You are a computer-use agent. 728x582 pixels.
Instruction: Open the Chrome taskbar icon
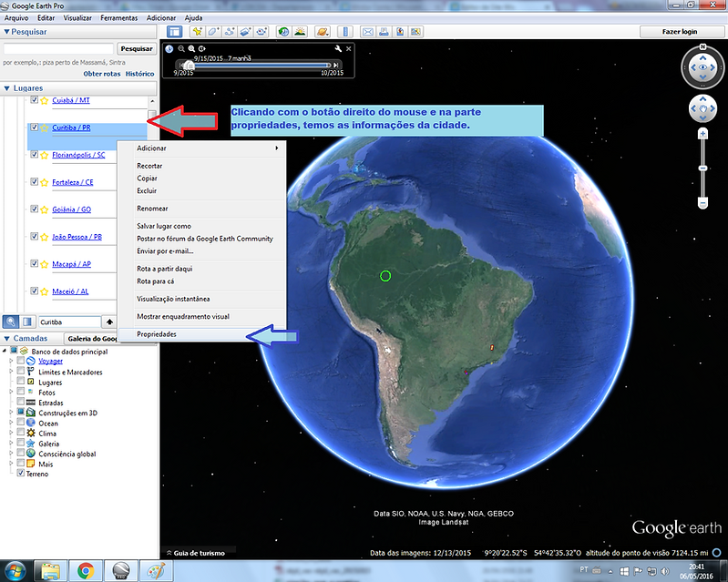point(86,570)
